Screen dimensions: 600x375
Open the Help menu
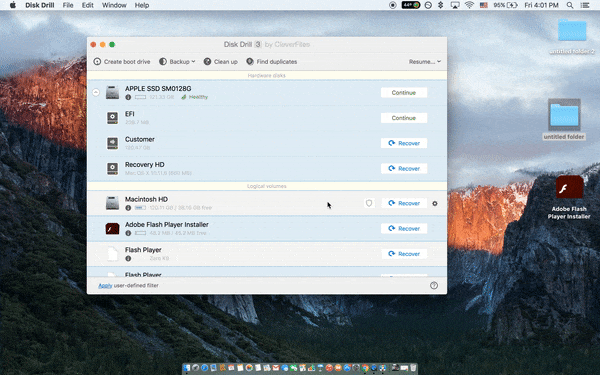142,5
